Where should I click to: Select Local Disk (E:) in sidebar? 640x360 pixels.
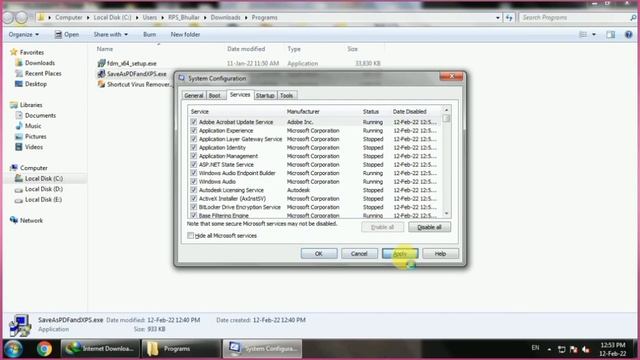pyautogui.click(x=43, y=200)
